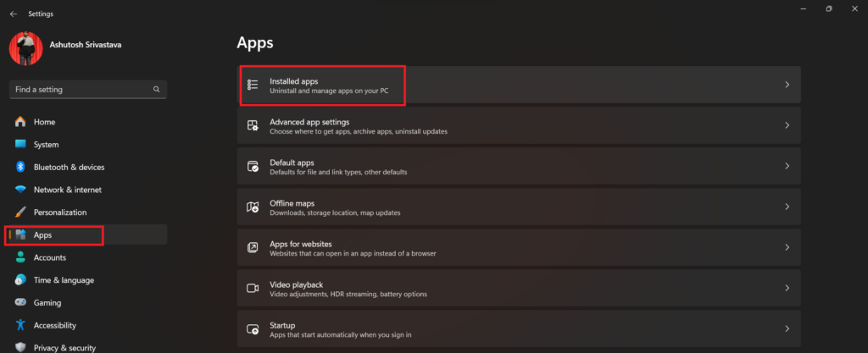The image size is (868, 353).
Task: Click the Find a setting search box
Action: [x=81, y=89]
